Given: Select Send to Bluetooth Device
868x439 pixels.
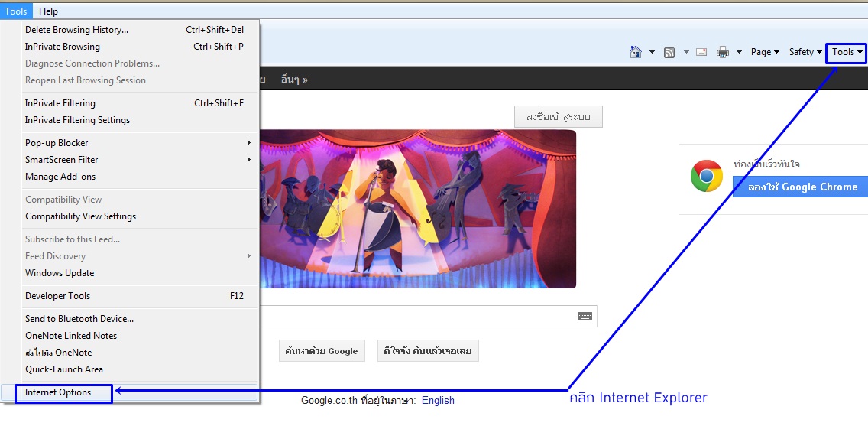Looking at the screenshot, I should (134, 319).
